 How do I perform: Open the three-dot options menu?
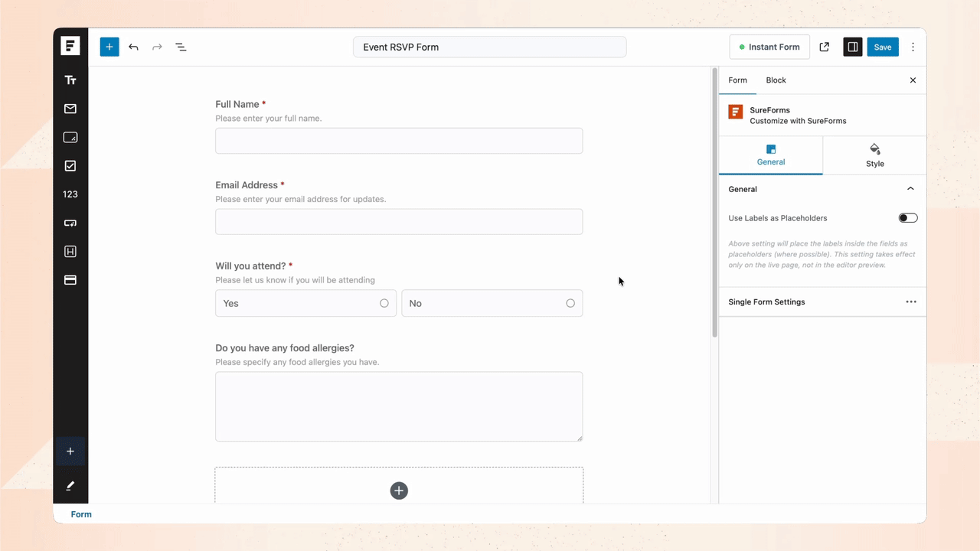pyautogui.click(x=913, y=47)
